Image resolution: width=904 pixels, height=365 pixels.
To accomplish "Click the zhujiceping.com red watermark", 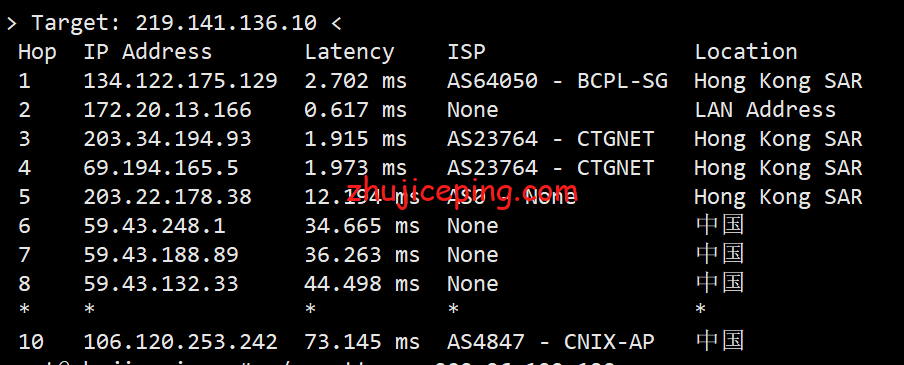I will (x=462, y=191).
